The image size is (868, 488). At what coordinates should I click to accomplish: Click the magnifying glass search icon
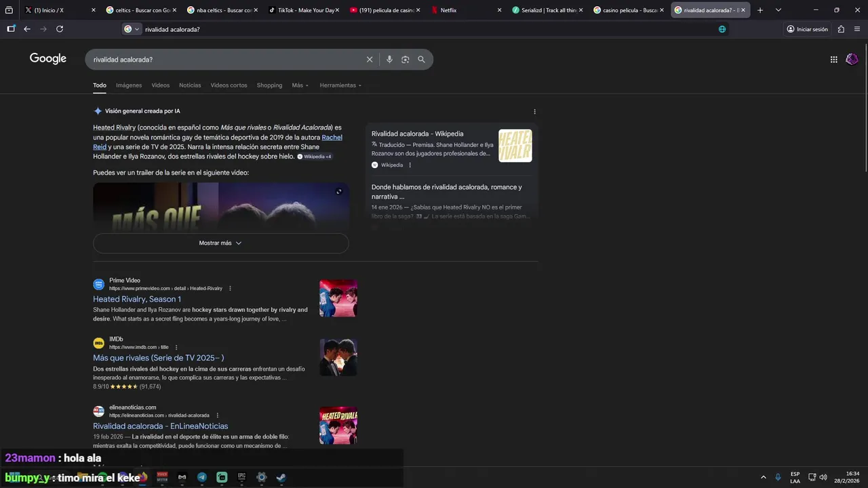coord(421,60)
